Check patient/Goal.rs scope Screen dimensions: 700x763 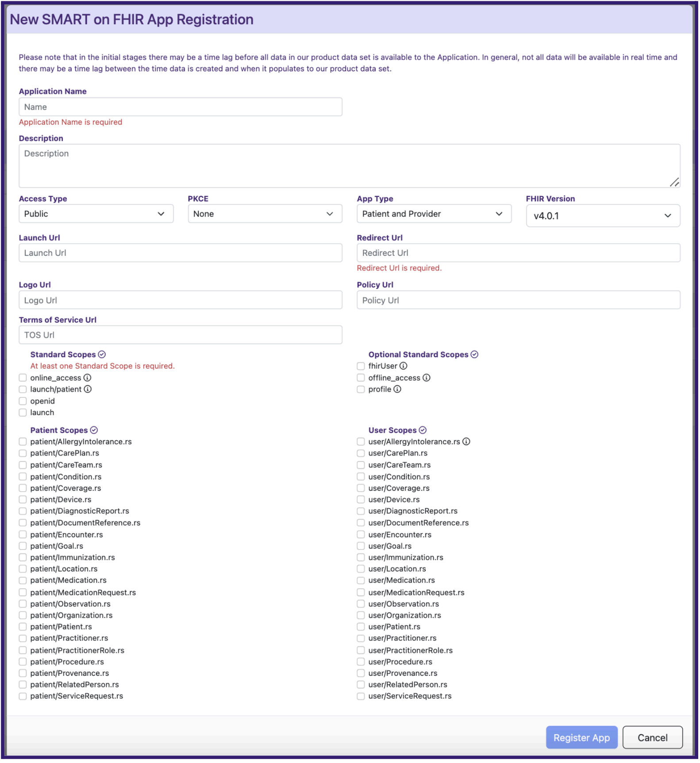(x=23, y=547)
